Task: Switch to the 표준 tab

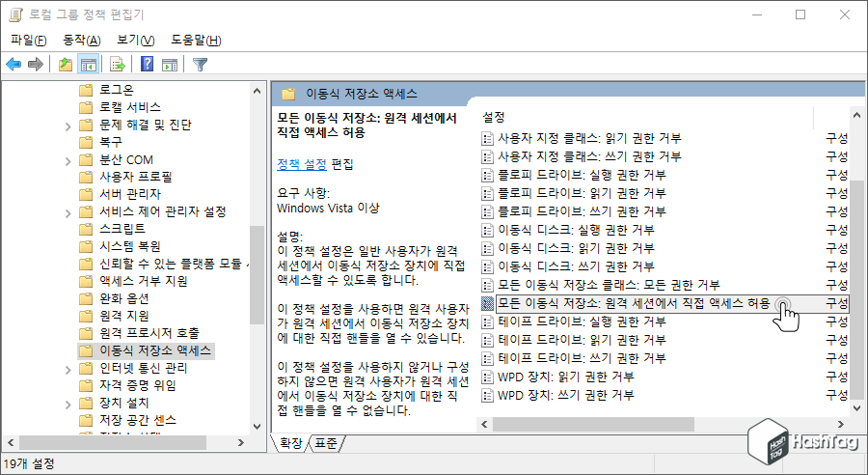Action: [326, 443]
